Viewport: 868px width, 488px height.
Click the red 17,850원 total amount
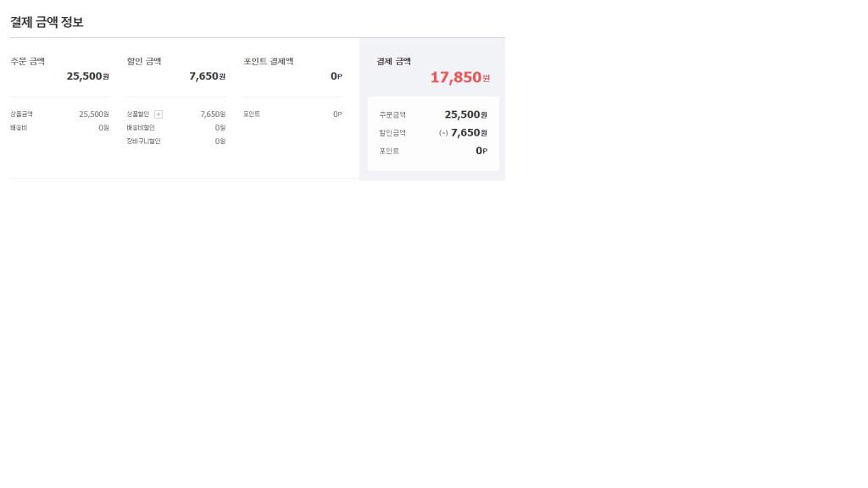click(459, 78)
